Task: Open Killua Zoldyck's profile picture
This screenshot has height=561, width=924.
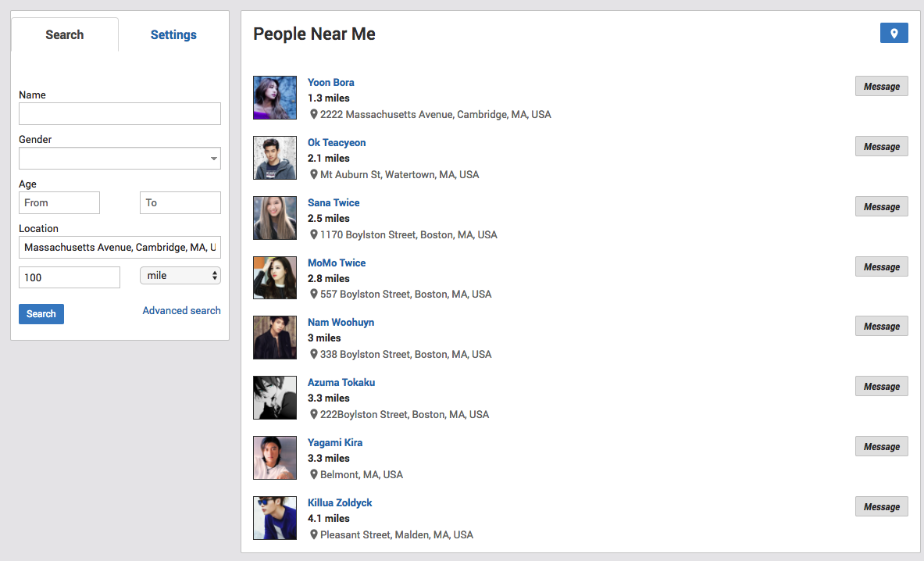Action: 275,518
